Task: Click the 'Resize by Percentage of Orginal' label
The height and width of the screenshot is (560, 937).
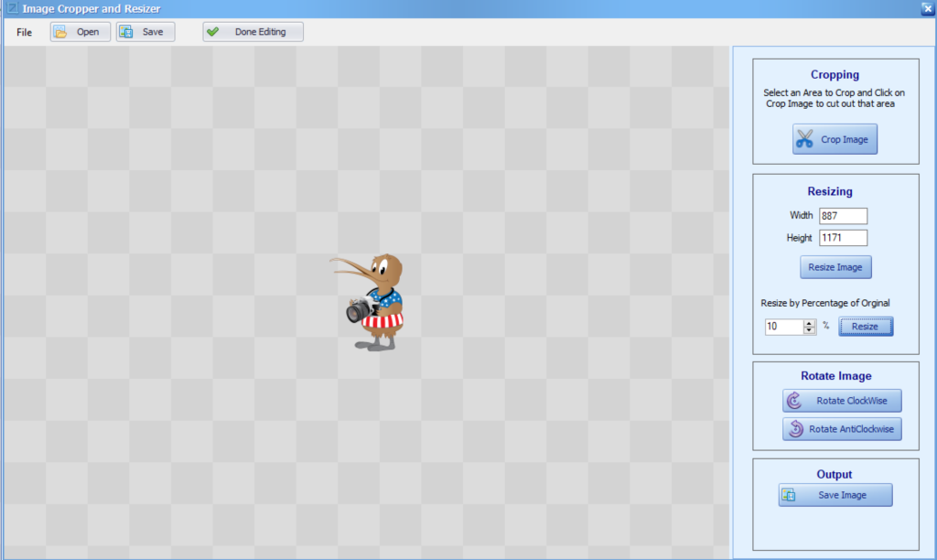Action: pyautogui.click(x=825, y=303)
